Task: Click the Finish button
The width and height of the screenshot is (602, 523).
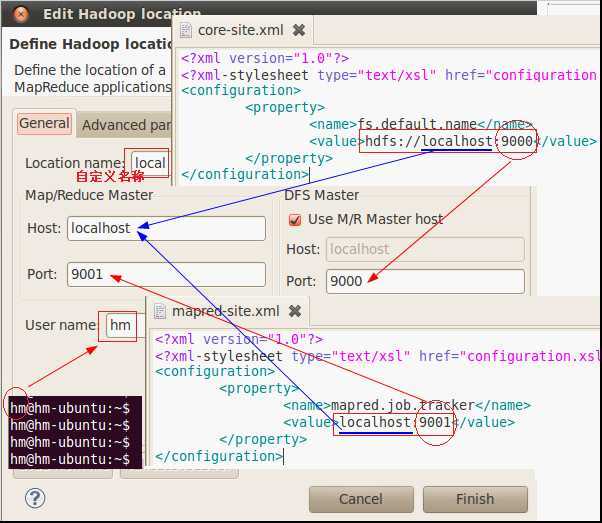Action: [475, 499]
